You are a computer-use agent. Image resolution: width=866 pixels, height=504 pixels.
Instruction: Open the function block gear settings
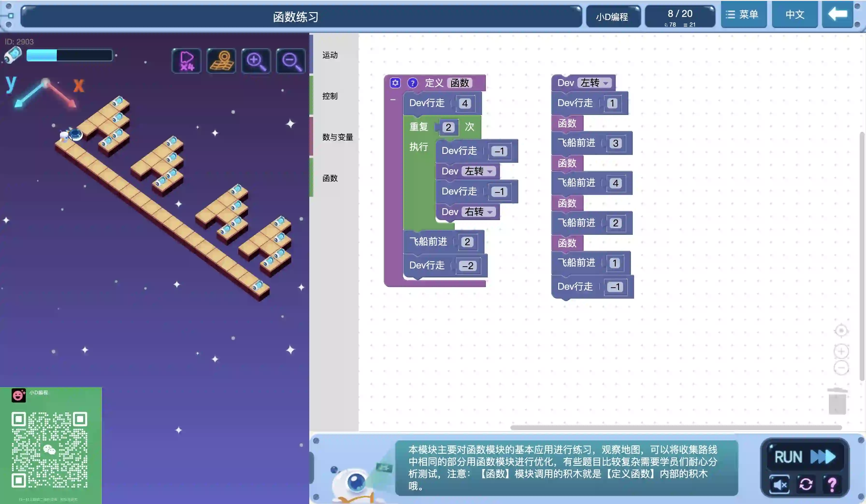click(x=395, y=83)
